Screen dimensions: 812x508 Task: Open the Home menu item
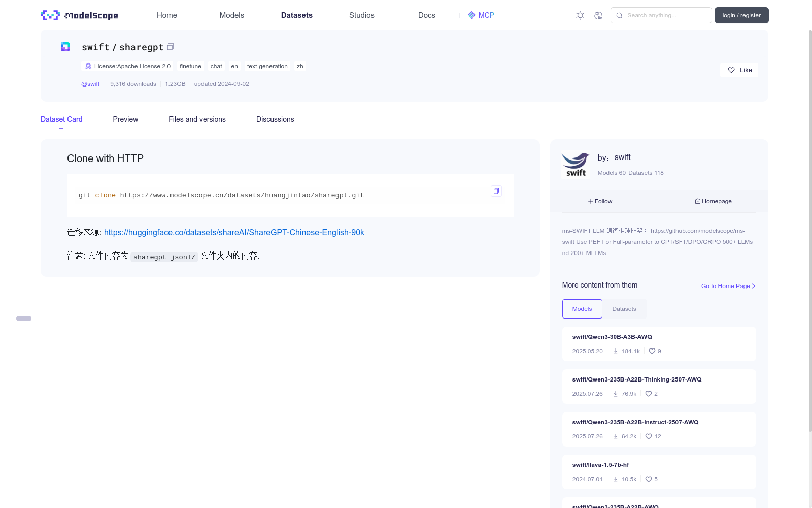click(x=167, y=15)
